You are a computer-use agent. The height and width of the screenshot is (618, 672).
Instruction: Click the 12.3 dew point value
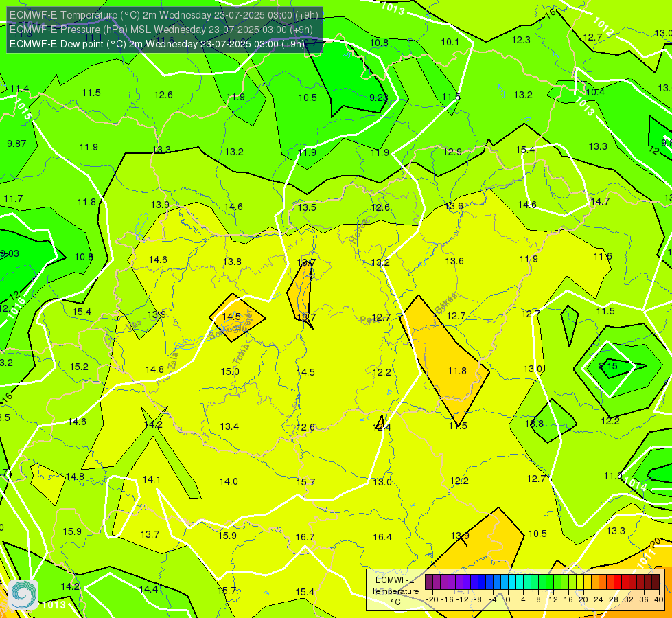(521, 40)
